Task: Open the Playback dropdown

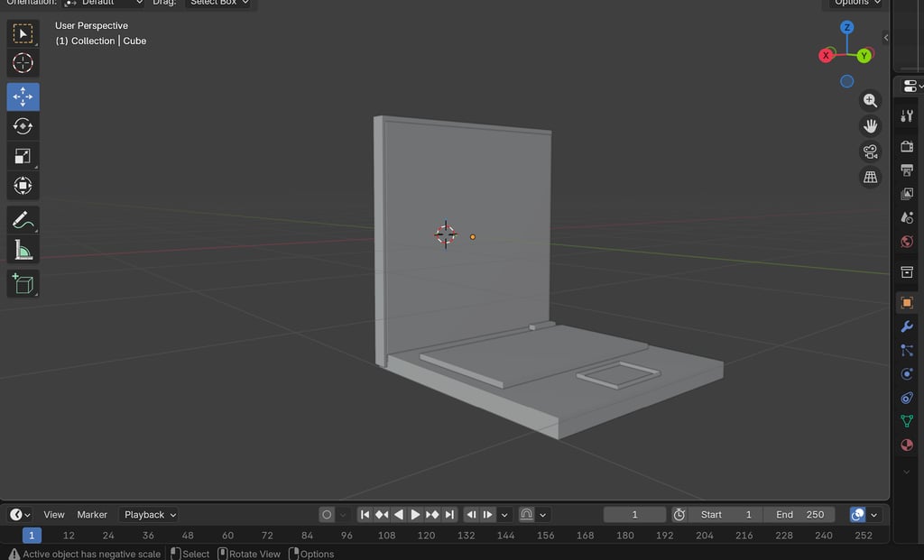Action: [149, 515]
